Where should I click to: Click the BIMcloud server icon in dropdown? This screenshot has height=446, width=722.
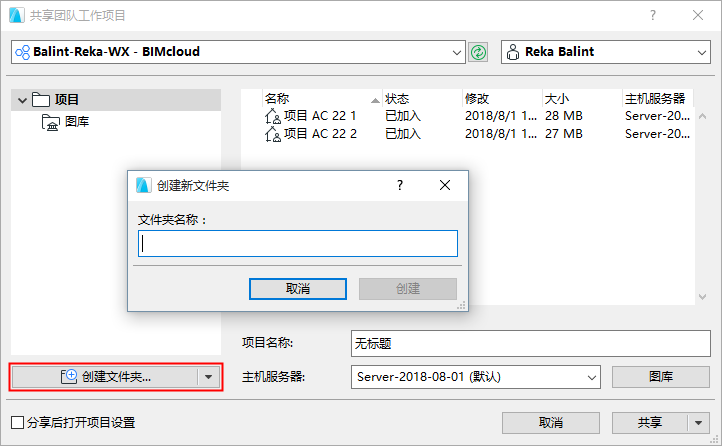tap(22, 52)
